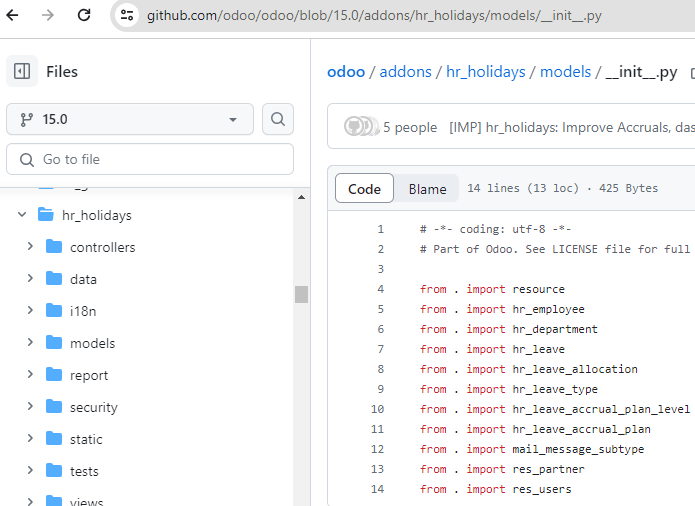
Task: Reload the page with the refresh icon
Action: tap(84, 15)
